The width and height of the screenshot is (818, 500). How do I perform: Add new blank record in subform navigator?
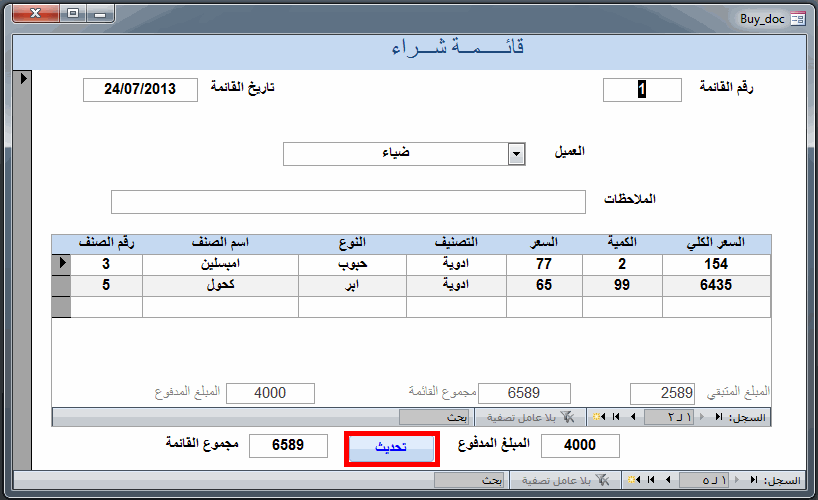599,417
